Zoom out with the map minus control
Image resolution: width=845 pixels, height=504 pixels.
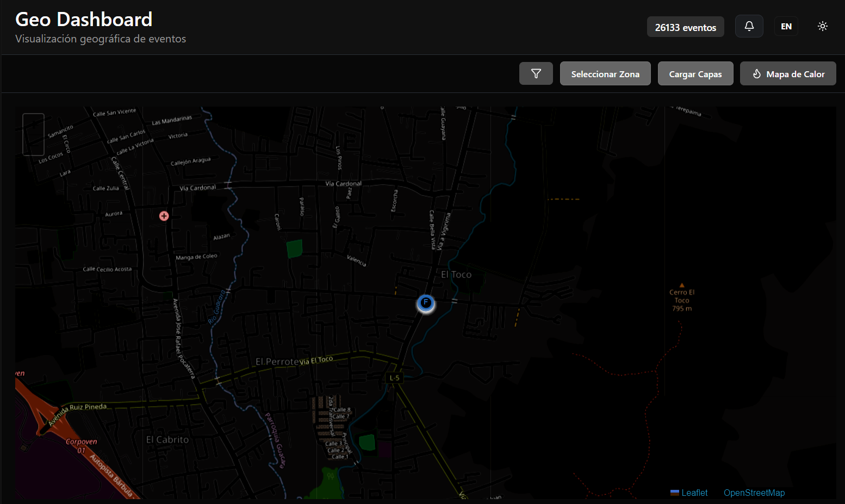pos(33,145)
